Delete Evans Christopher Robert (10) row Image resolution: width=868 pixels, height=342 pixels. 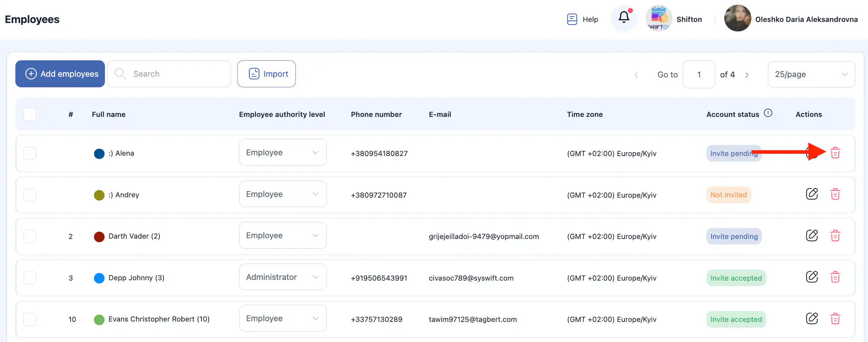click(x=835, y=319)
